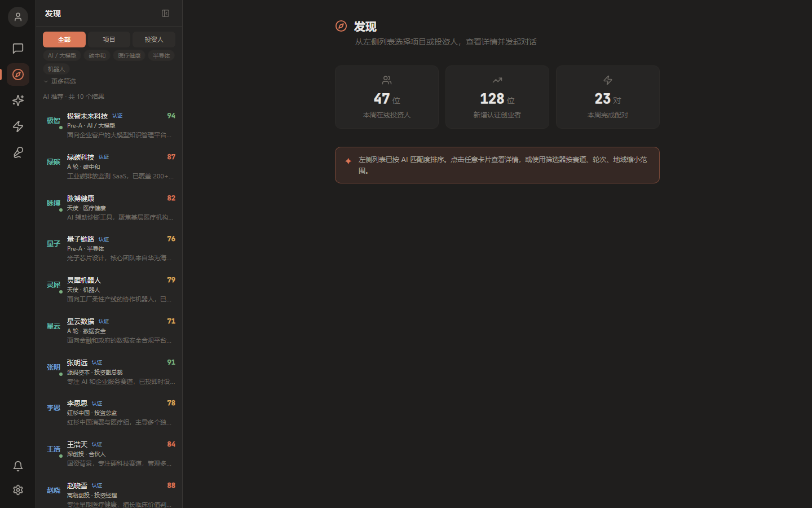Switch to the 项目 tab
812x508 pixels.
(109, 40)
